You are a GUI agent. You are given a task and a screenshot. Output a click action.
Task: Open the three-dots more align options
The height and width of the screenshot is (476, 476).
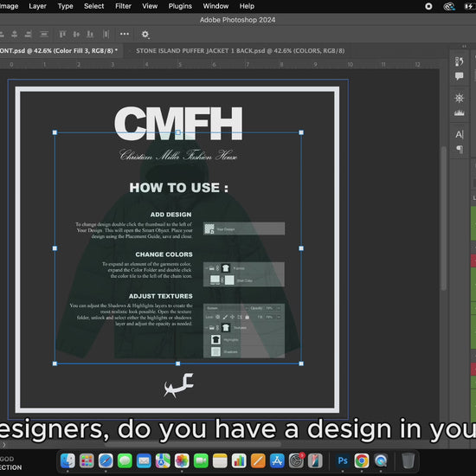click(x=125, y=34)
